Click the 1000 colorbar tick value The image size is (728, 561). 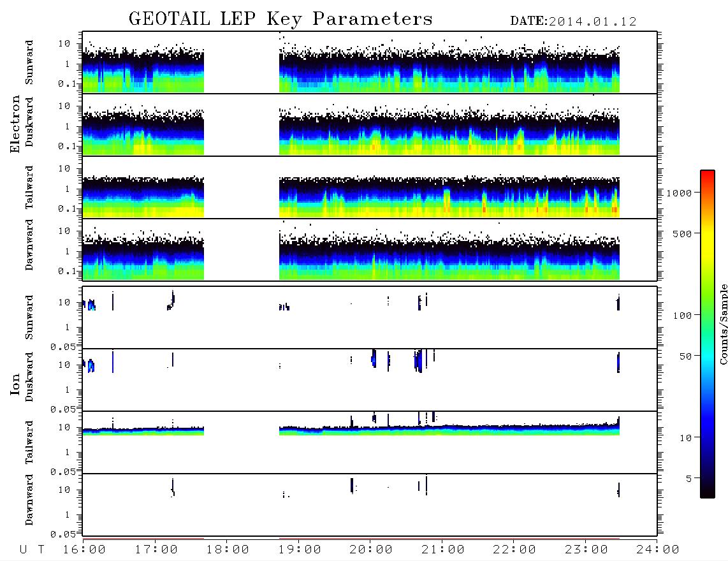click(x=679, y=193)
